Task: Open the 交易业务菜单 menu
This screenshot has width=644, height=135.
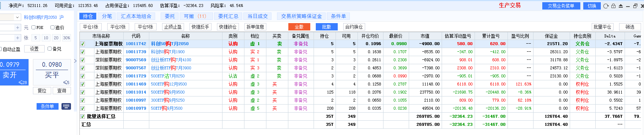Action: (561, 6)
